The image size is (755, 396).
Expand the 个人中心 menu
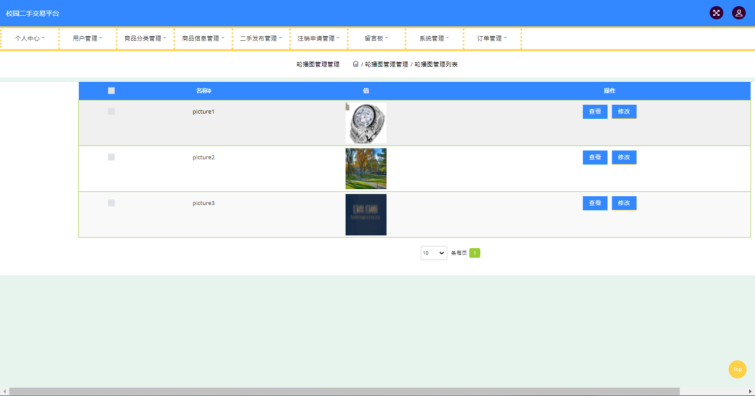(29, 38)
